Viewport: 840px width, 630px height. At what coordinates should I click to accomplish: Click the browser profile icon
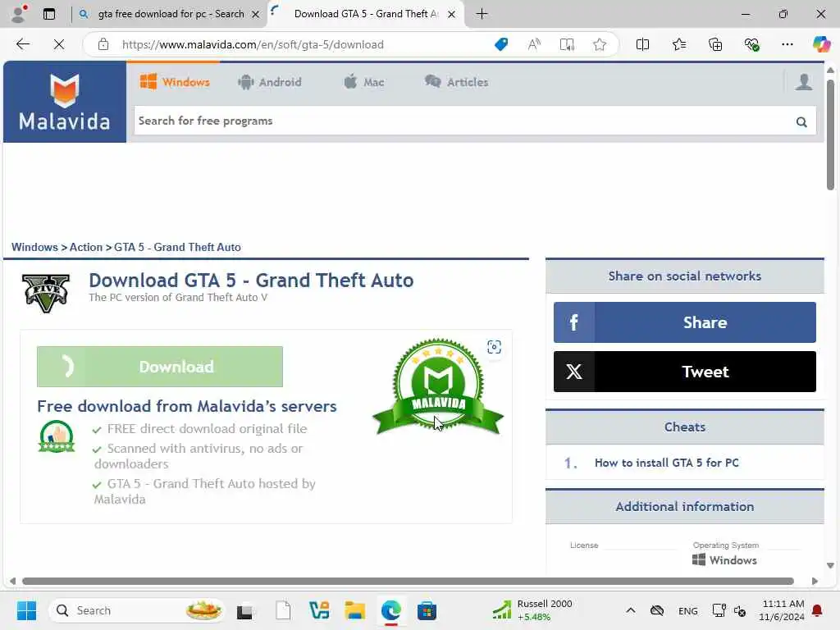click(20, 14)
